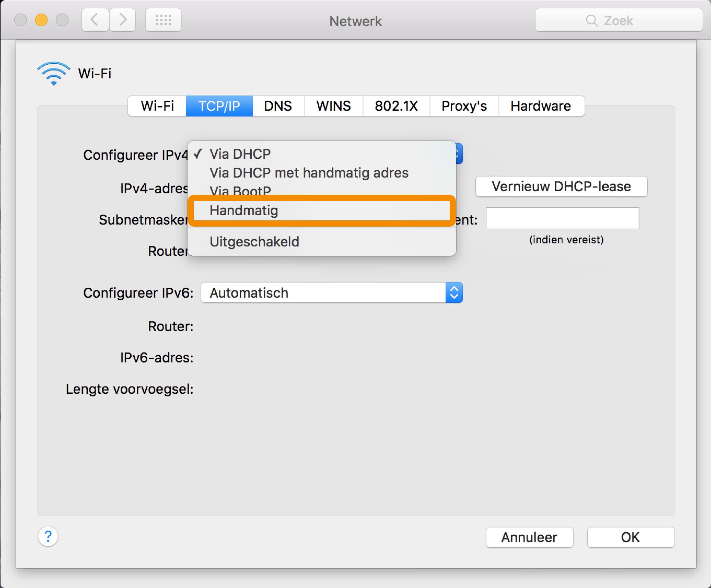Click the forward navigation arrow
This screenshot has height=588, width=711.
pos(123,20)
